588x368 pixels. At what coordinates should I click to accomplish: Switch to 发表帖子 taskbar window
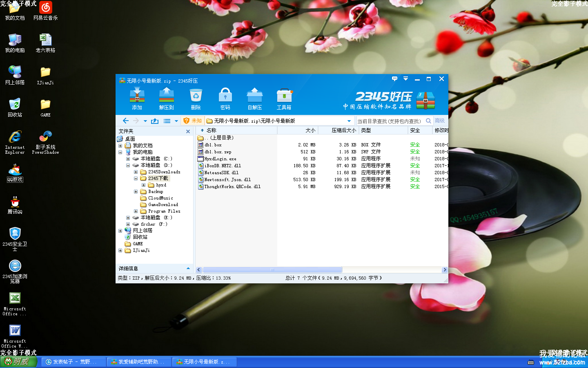[x=73, y=362]
